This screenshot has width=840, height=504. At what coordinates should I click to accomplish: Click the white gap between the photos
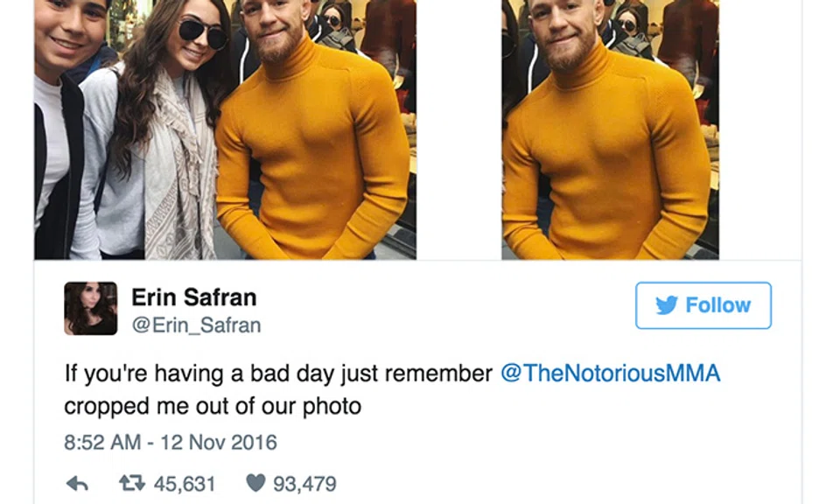[459, 129]
